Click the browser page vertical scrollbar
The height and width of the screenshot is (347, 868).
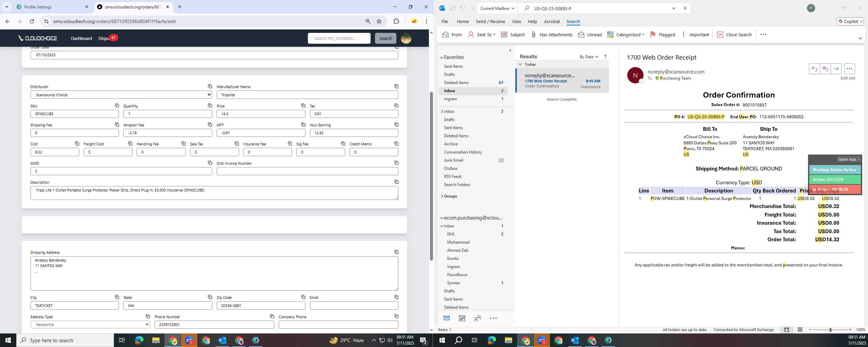coord(431,176)
